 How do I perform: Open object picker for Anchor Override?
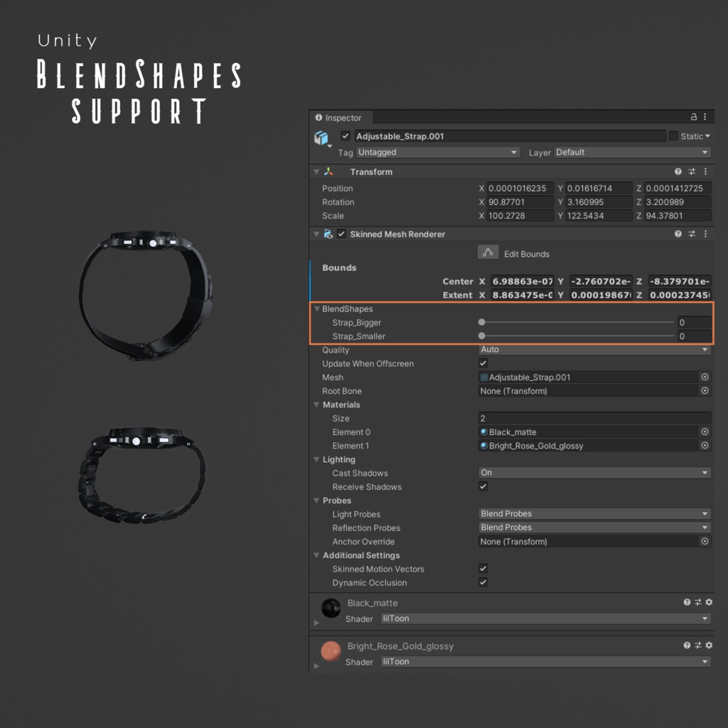click(705, 541)
